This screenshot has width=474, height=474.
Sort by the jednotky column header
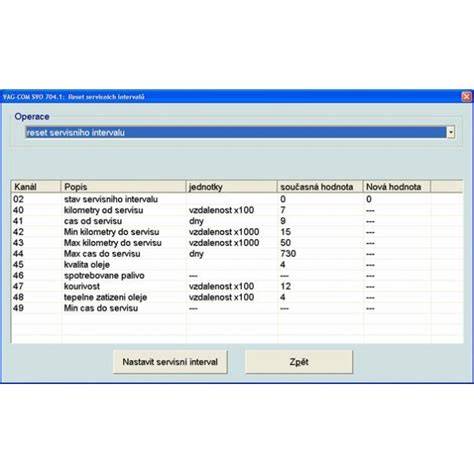pos(231,187)
